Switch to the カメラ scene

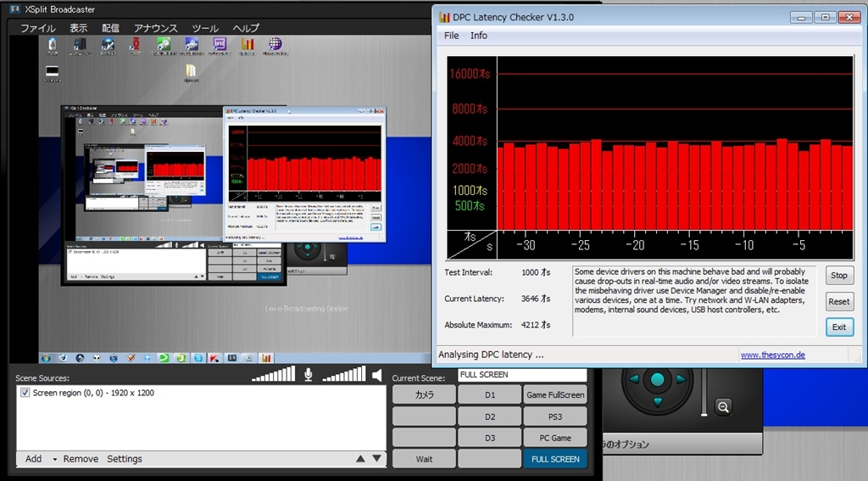[x=424, y=395]
